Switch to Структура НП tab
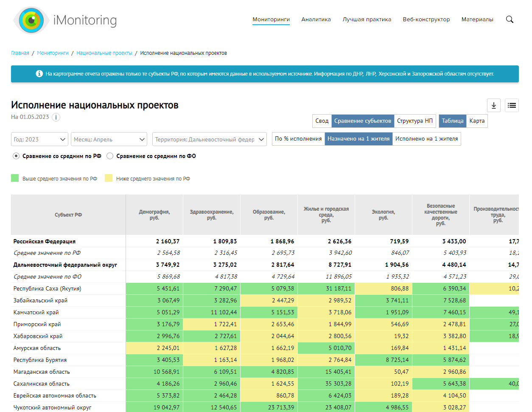The image size is (532, 412). click(x=414, y=121)
